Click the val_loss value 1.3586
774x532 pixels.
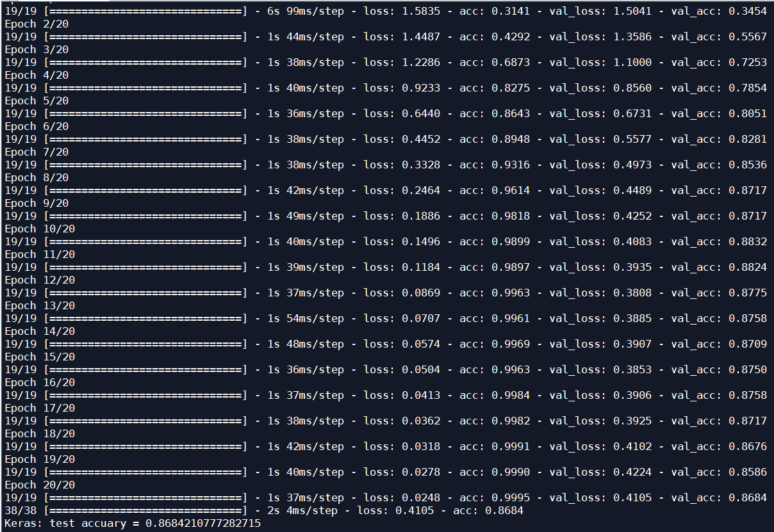point(632,36)
